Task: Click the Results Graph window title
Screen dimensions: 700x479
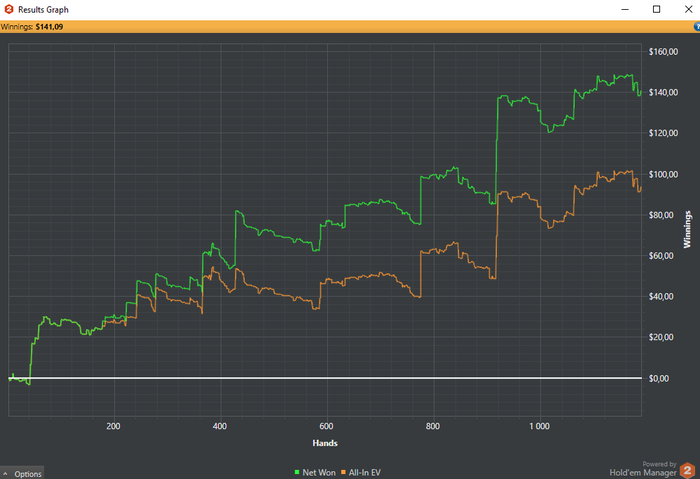Action: [x=43, y=9]
